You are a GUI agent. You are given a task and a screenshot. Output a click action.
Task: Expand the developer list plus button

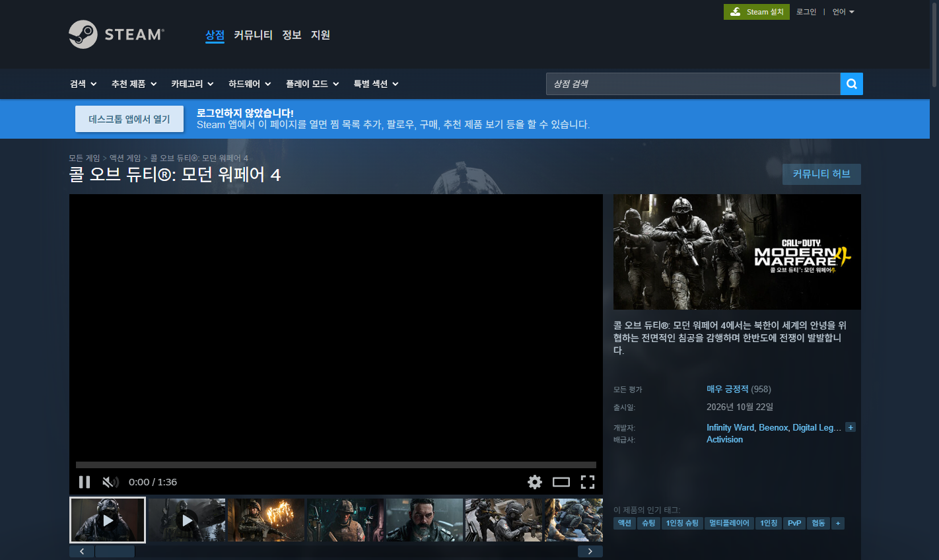851,427
